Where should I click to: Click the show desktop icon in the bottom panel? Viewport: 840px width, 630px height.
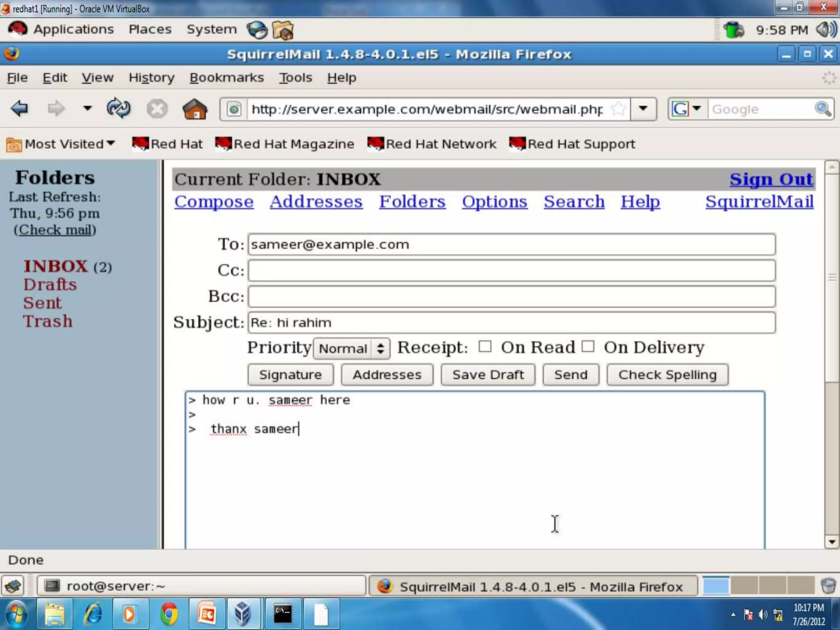14,586
